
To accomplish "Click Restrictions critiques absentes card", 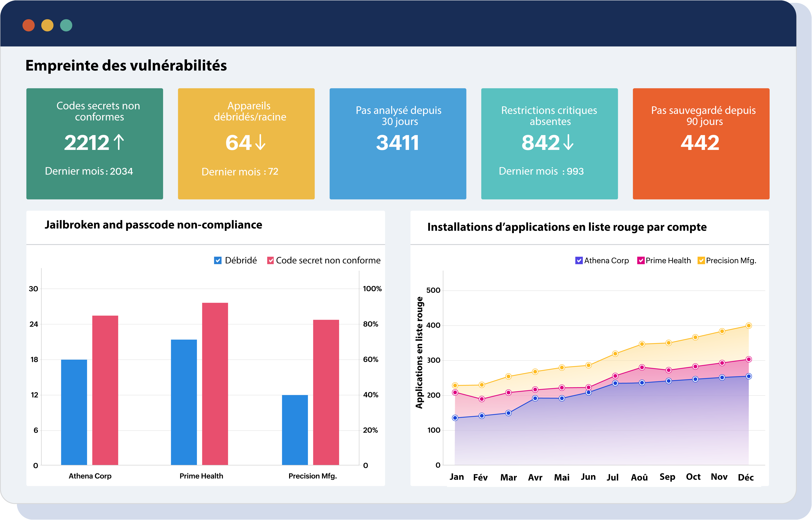I will 550,143.
